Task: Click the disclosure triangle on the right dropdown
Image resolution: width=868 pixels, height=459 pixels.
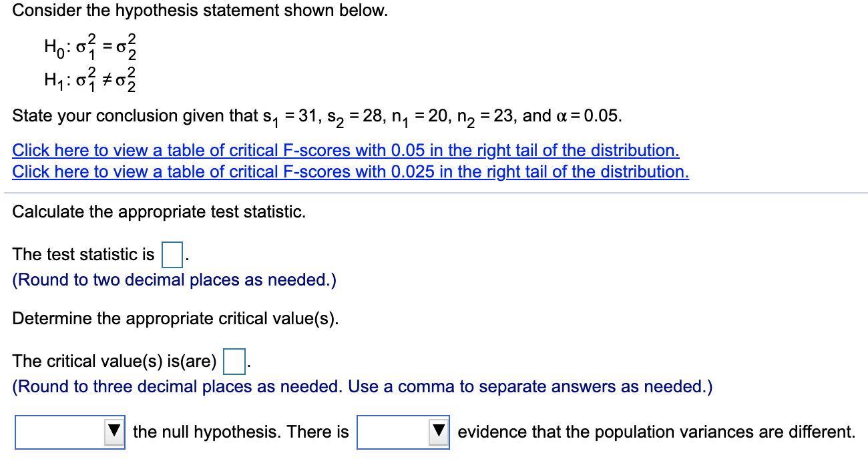Action: click(438, 432)
